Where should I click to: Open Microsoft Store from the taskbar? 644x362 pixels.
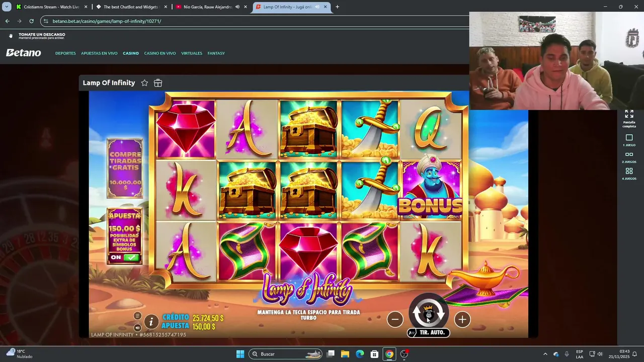(374, 354)
